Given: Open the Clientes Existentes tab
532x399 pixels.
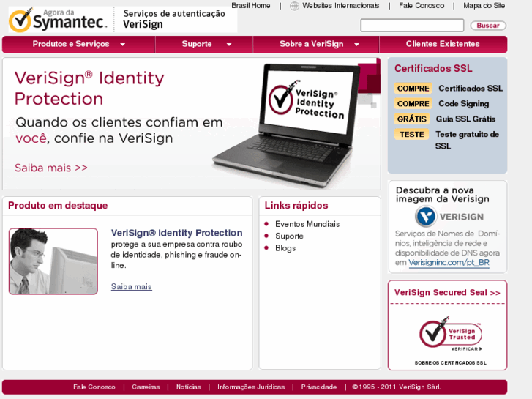Looking at the screenshot, I should pyautogui.click(x=443, y=44).
